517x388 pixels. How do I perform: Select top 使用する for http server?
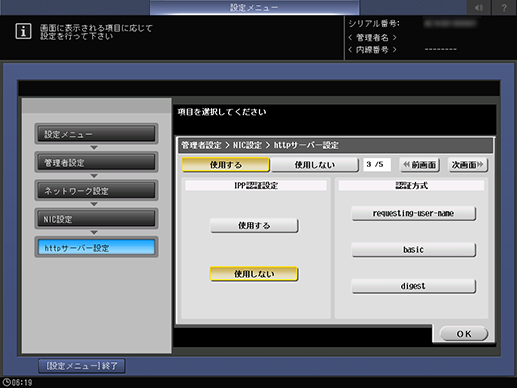coord(226,165)
